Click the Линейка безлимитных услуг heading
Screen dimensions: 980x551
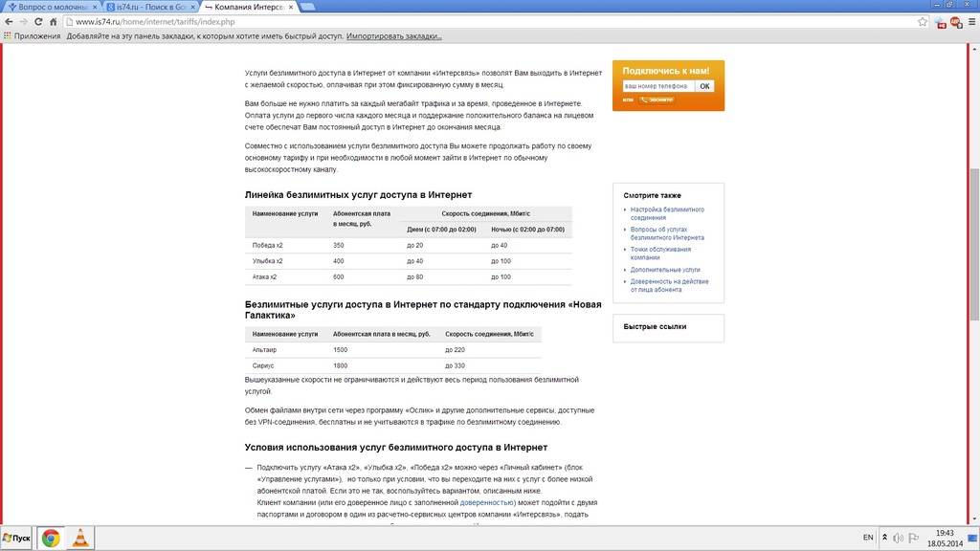358,195
